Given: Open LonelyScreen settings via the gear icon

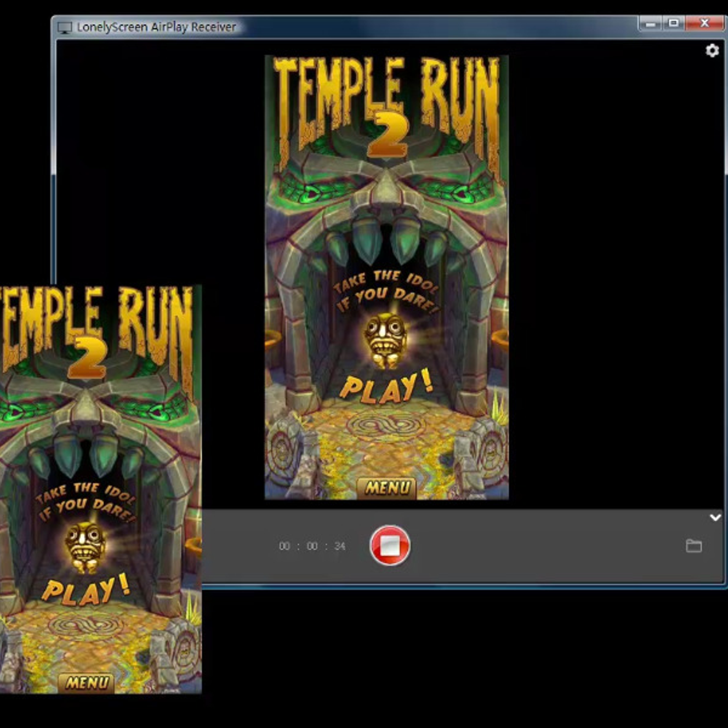Looking at the screenshot, I should pyautogui.click(x=713, y=51).
